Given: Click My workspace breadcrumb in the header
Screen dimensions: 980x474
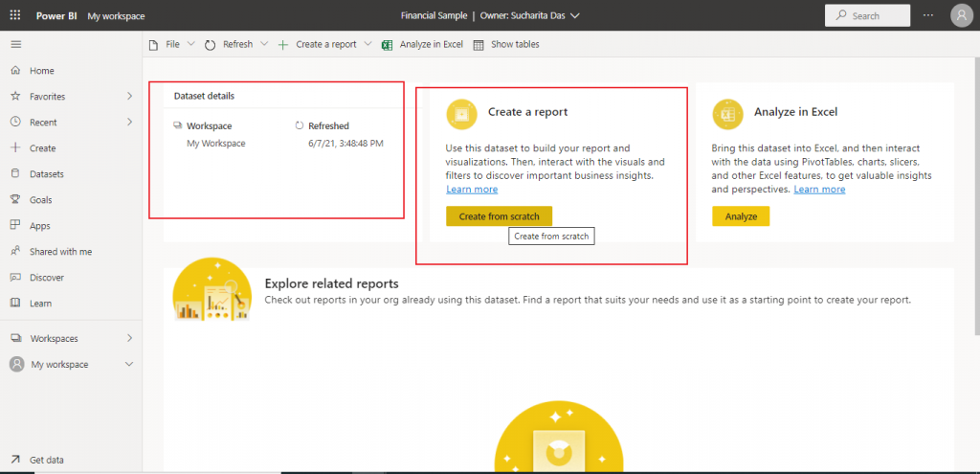Looking at the screenshot, I should pyautogui.click(x=116, y=16).
